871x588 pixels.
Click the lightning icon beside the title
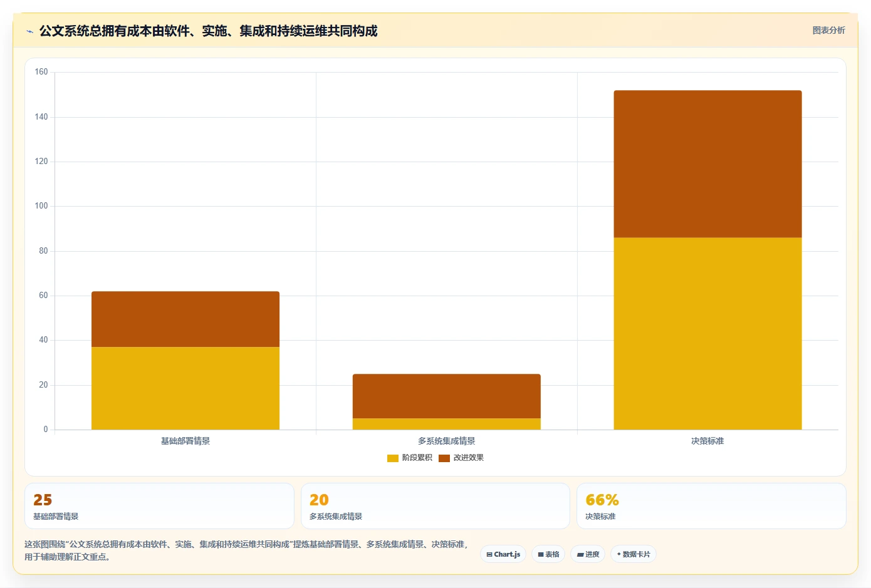coord(29,31)
